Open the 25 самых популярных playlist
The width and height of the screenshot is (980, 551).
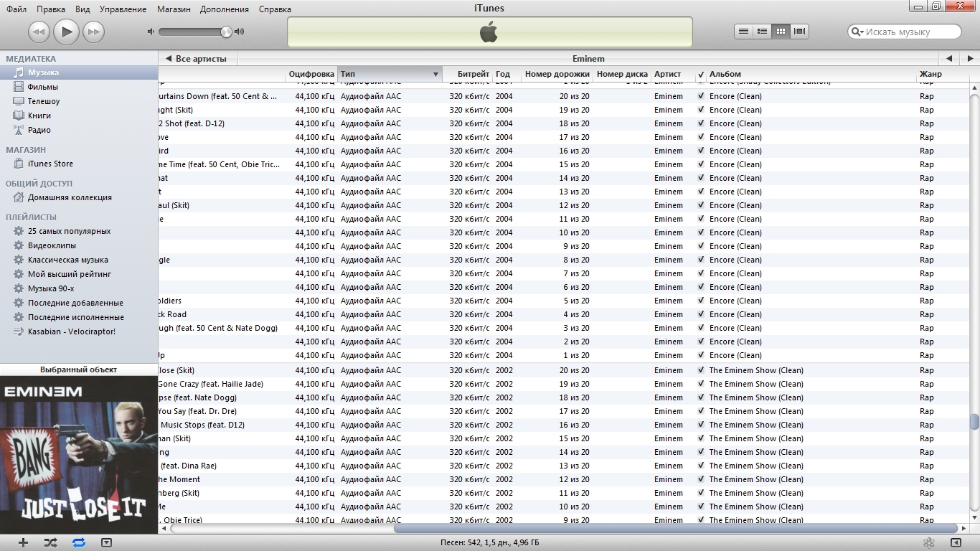(x=69, y=231)
